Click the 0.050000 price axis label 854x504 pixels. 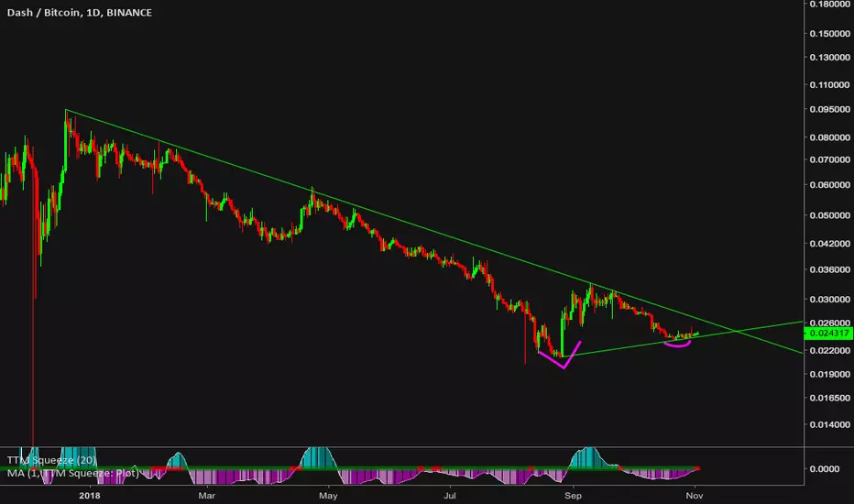pos(829,215)
